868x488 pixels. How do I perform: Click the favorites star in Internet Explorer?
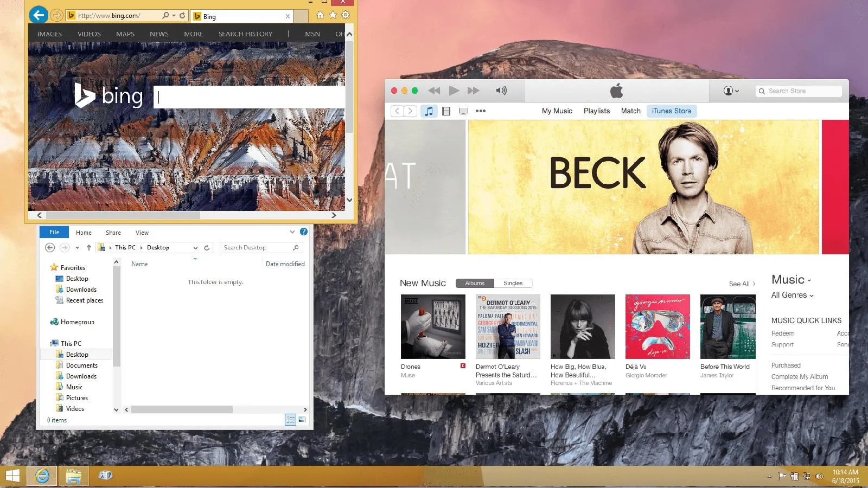click(x=333, y=15)
